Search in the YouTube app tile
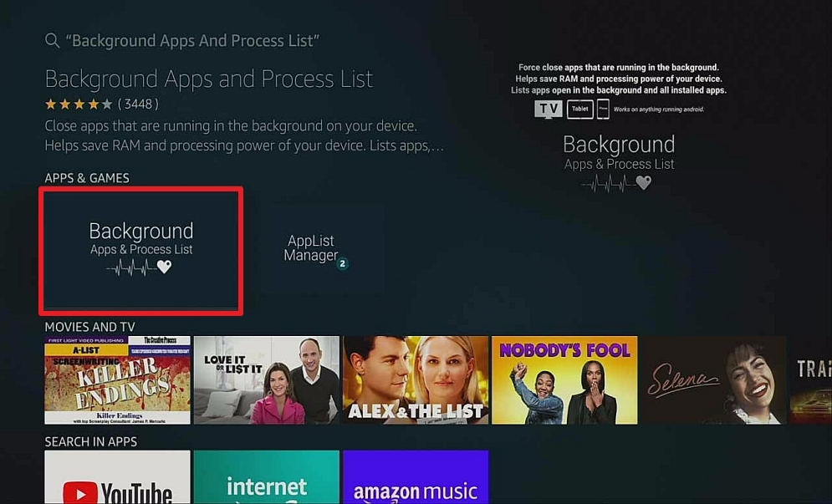832x504 pixels. pos(117,477)
